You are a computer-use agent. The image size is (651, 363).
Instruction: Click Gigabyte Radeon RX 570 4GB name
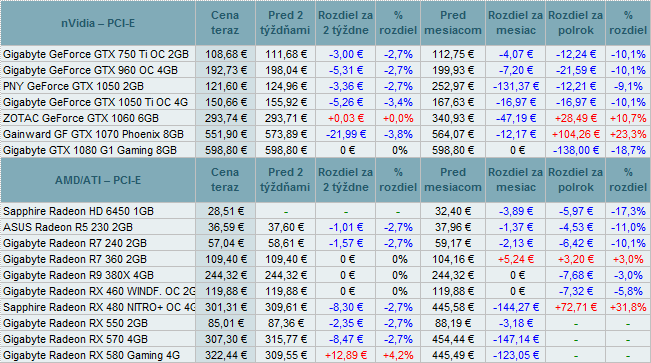76,339
